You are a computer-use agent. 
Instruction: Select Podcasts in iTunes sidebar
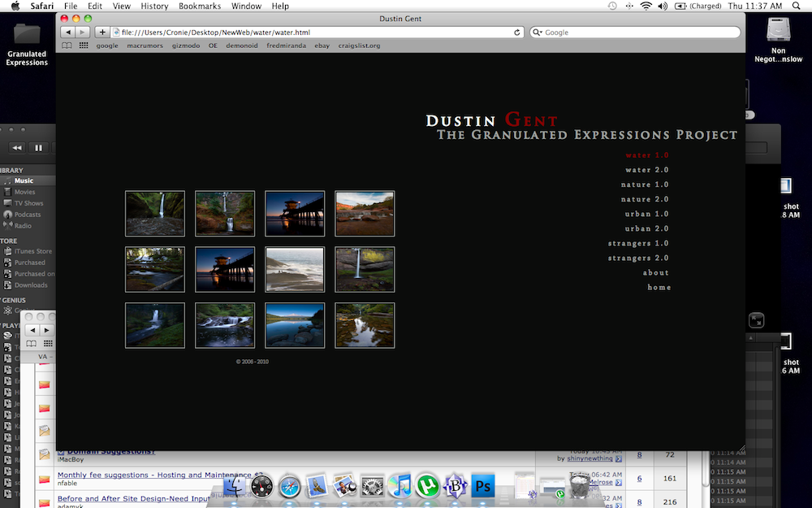(x=28, y=215)
